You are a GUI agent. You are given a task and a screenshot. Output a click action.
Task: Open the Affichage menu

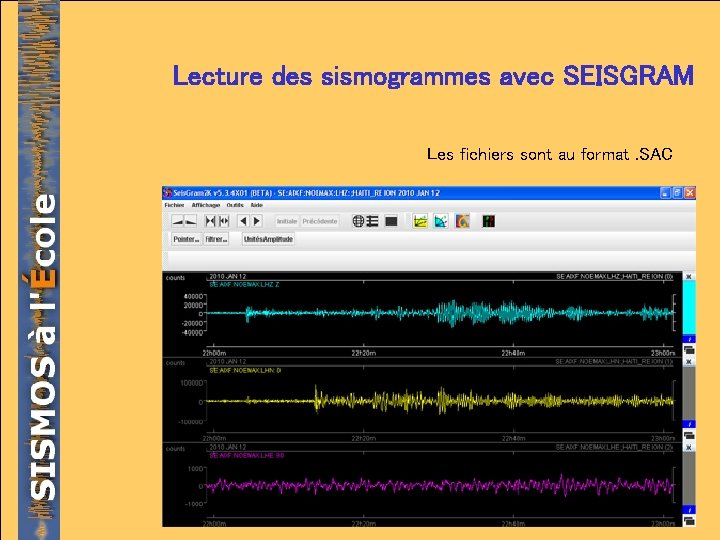(206, 205)
